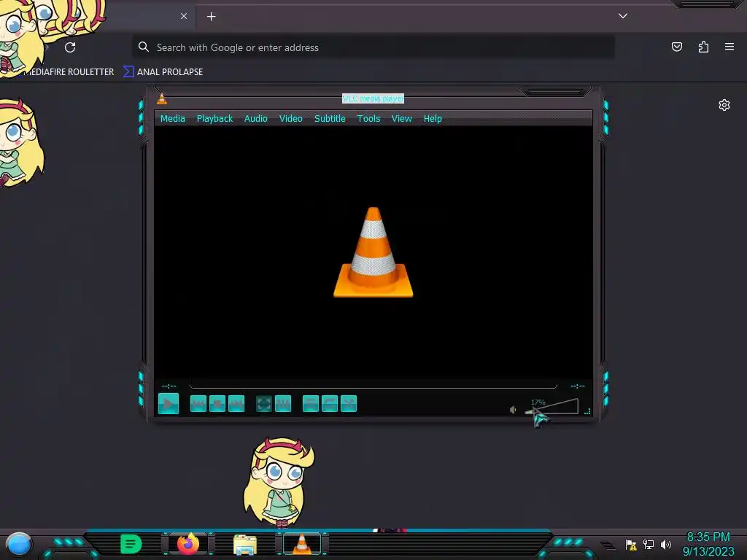Open a new Firefox tab

pyautogui.click(x=211, y=17)
